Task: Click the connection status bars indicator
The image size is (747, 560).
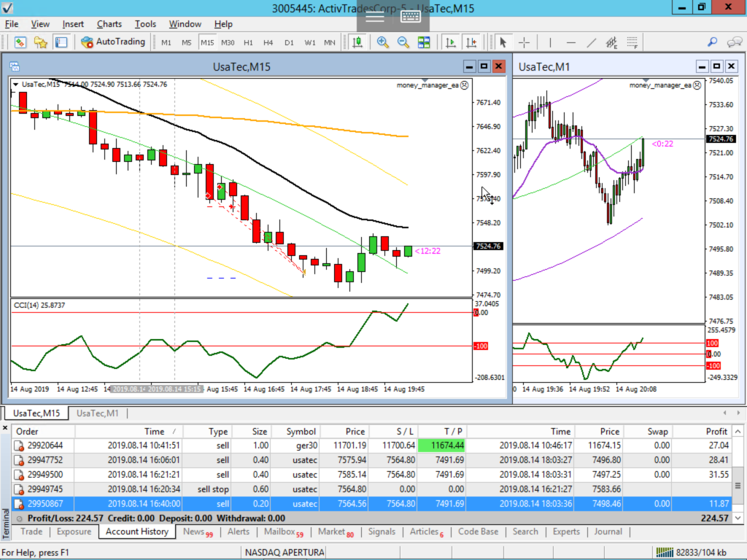Action: tap(664, 553)
